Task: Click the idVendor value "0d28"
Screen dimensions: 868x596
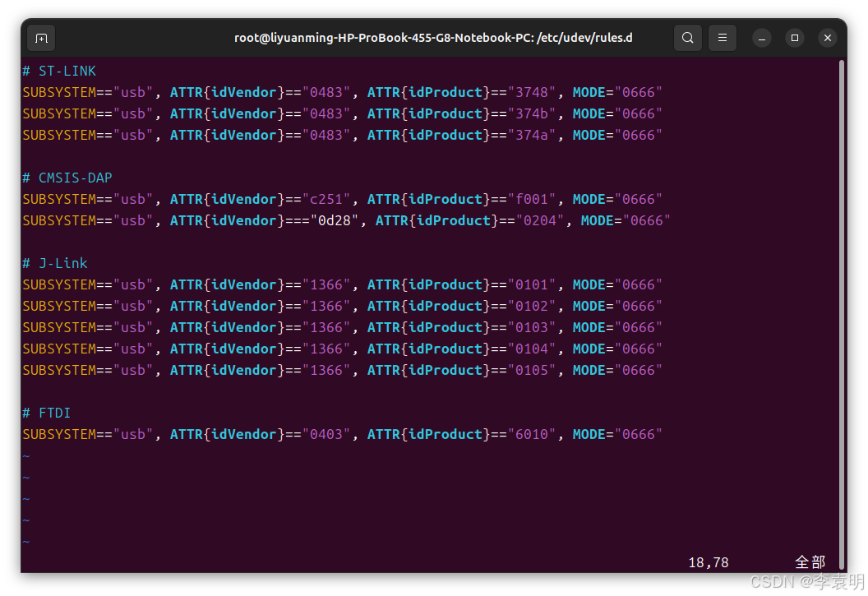Action: (335, 221)
